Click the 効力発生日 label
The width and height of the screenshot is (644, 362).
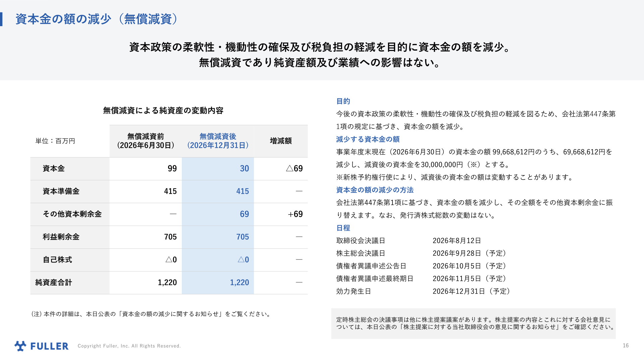click(x=354, y=292)
